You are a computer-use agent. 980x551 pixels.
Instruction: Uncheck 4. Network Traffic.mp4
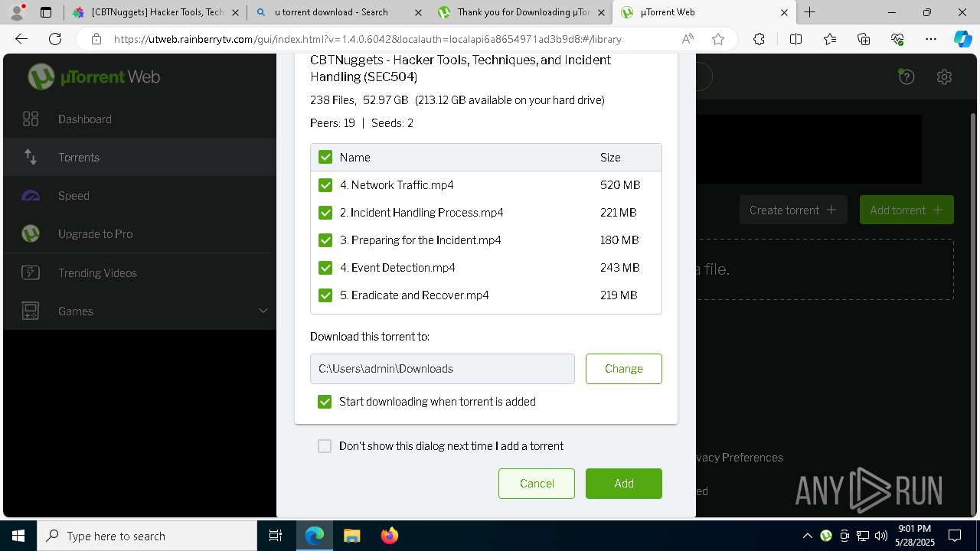[x=325, y=184]
